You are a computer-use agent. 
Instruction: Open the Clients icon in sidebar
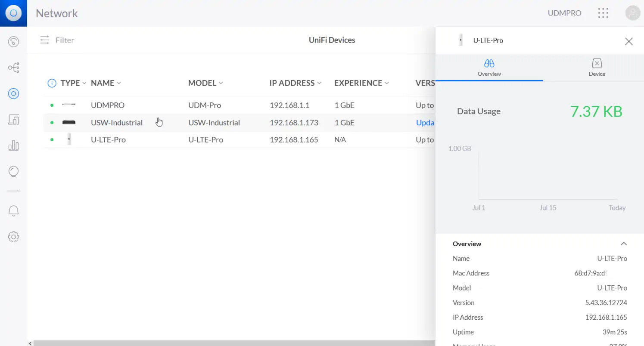click(x=13, y=120)
